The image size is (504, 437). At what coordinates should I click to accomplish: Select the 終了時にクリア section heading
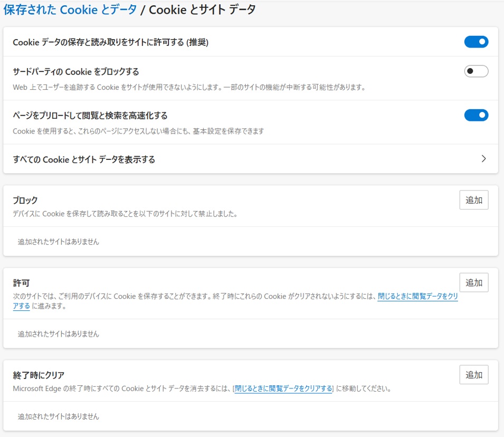pyautogui.click(x=39, y=375)
